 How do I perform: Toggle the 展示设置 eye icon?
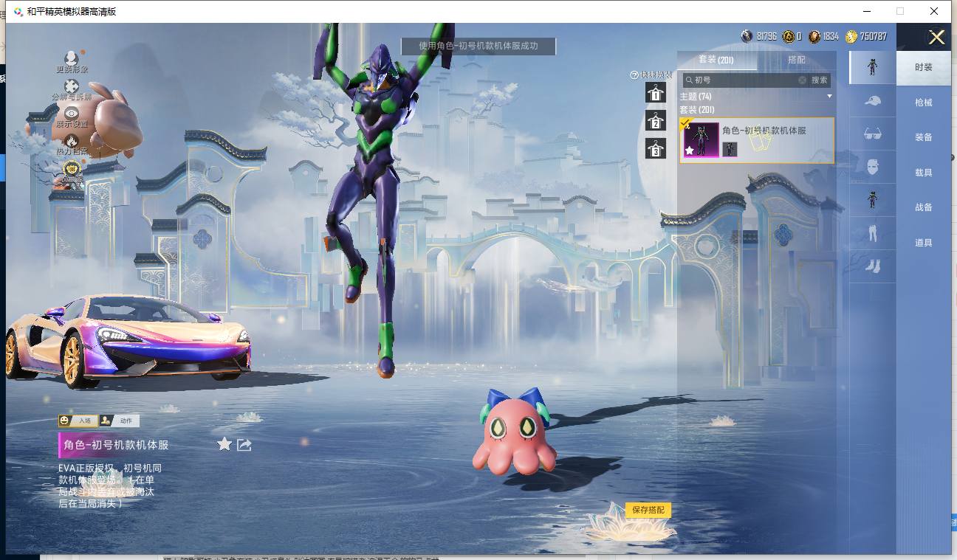click(72, 114)
